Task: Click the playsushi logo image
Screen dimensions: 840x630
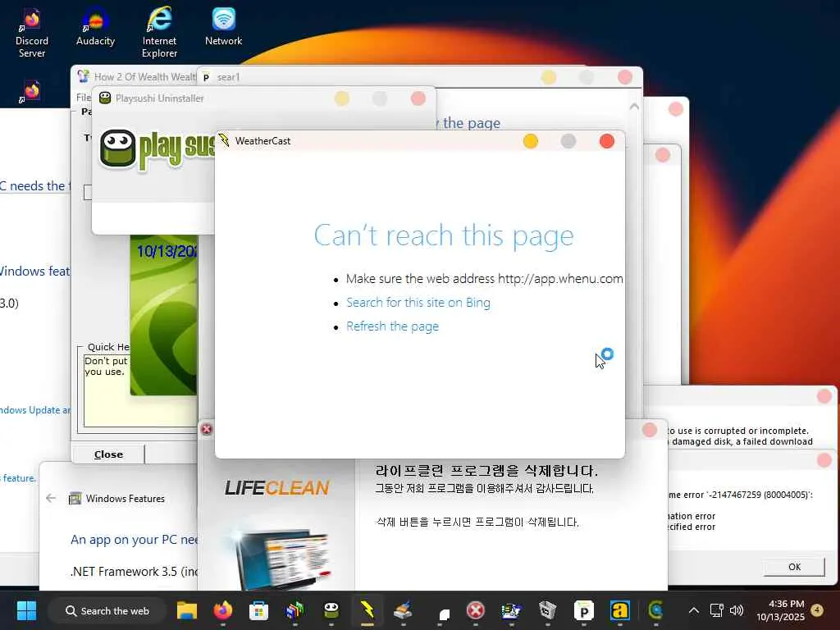Action: [x=157, y=149]
